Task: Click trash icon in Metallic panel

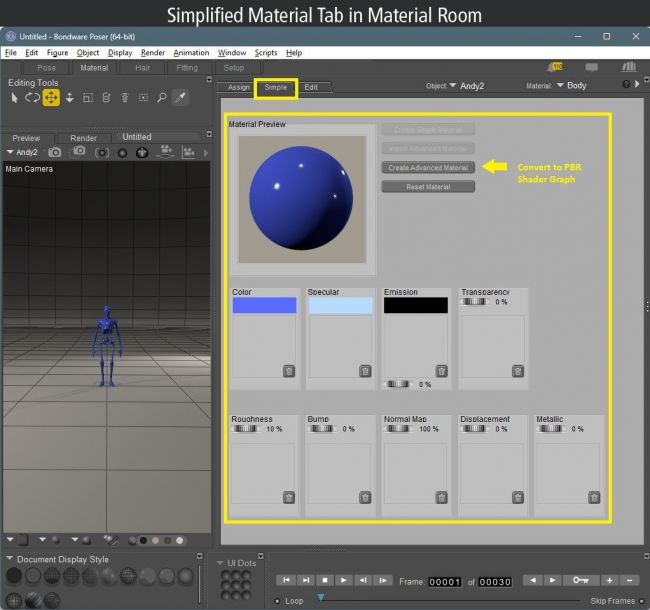Action: (x=593, y=497)
